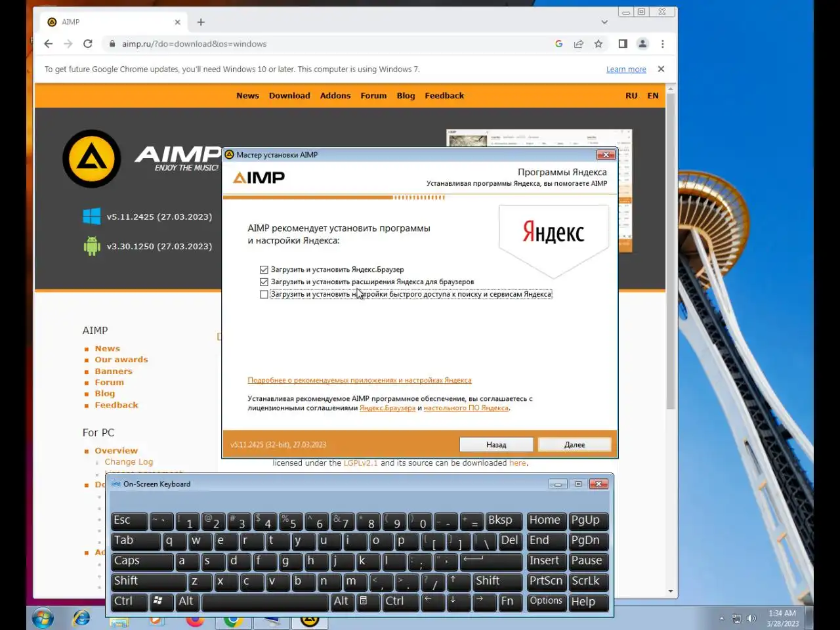This screenshot has height=630, width=840.
Task: Open the News menu on AIMP site
Action: [247, 96]
